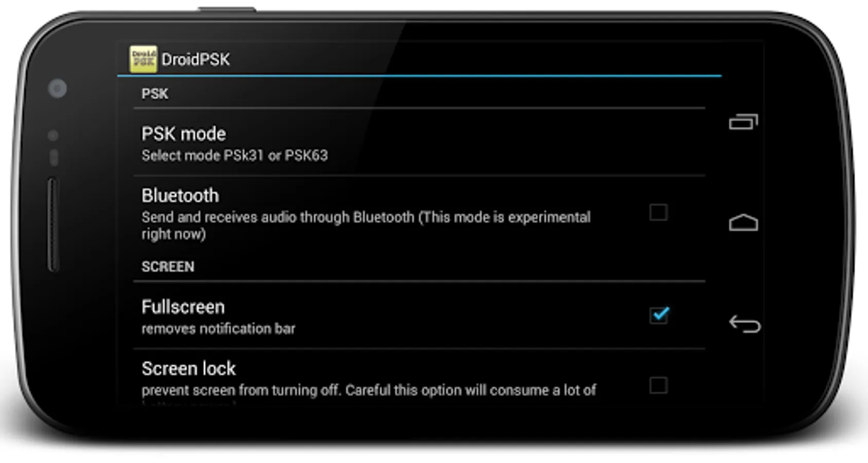868x463 pixels.
Task: Uncheck the Fullscreen checkbox
Action: 659,314
